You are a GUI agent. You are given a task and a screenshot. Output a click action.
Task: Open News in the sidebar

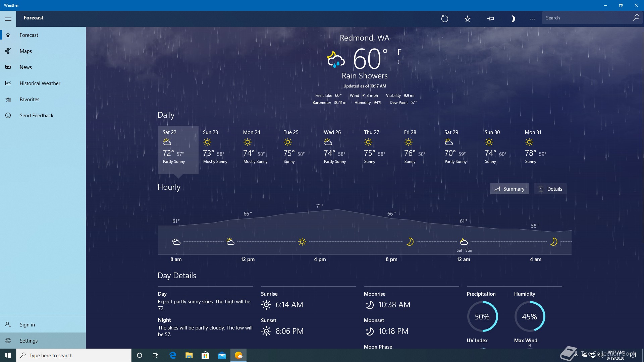tap(43, 67)
